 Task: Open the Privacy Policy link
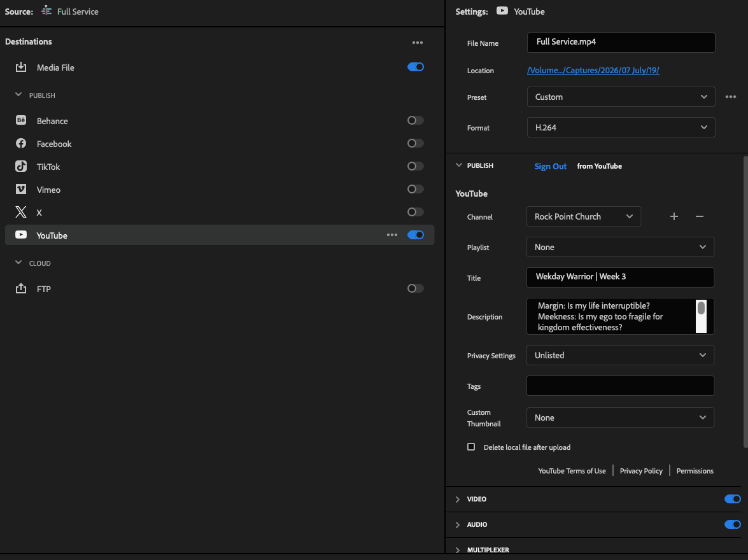tap(640, 471)
